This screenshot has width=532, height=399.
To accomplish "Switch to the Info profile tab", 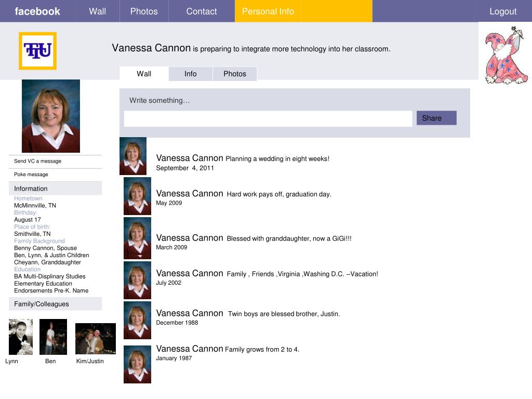I will 190,74.
